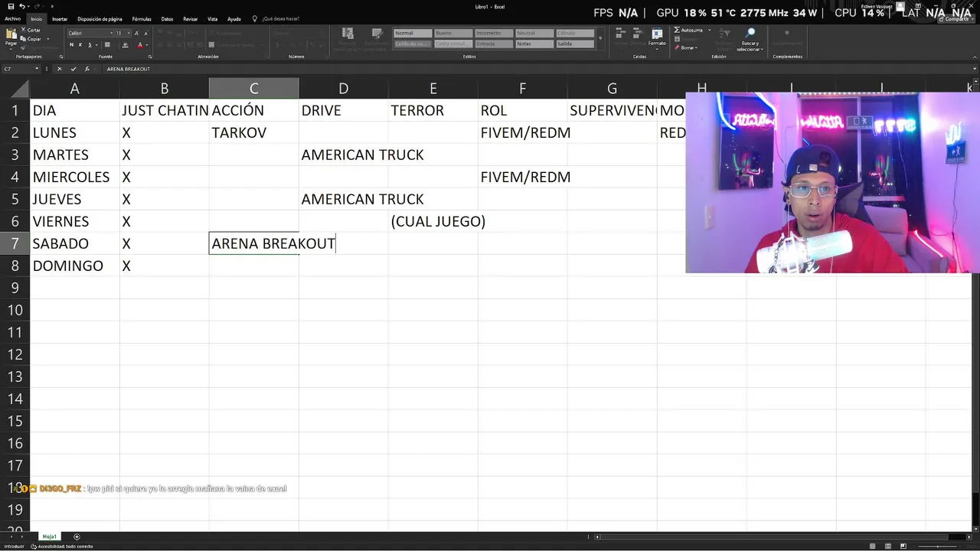This screenshot has width=980, height=551.
Task: Click the ¿Qué desea hacer? search box
Action: click(276, 19)
